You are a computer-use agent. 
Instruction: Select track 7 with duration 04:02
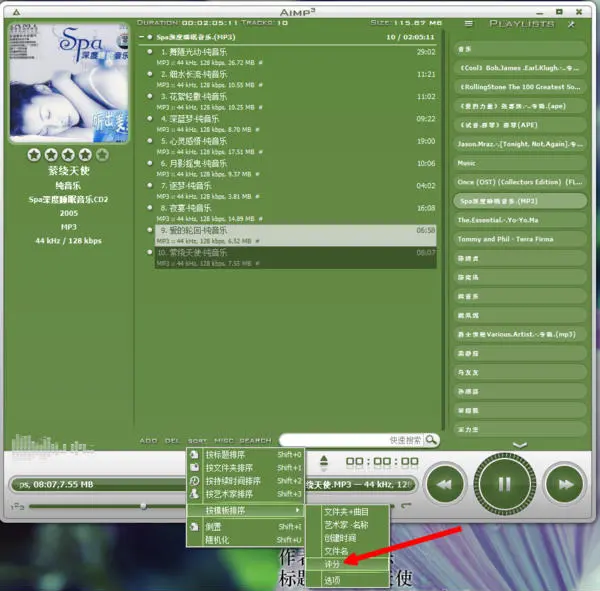coord(295,190)
